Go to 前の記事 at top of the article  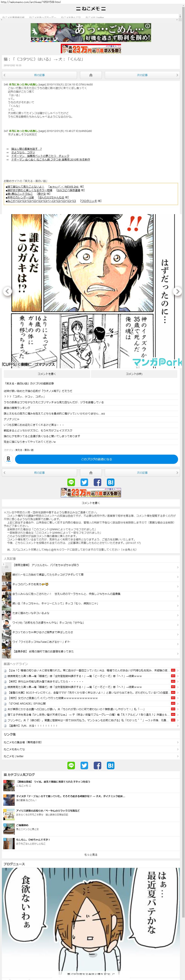click(x=40, y=75)
